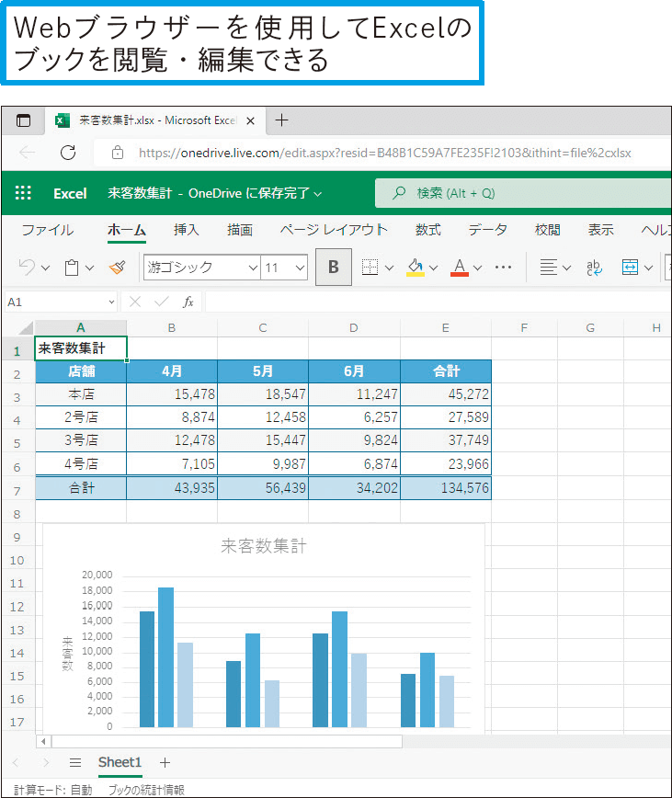Toggle wrap text

[594, 268]
